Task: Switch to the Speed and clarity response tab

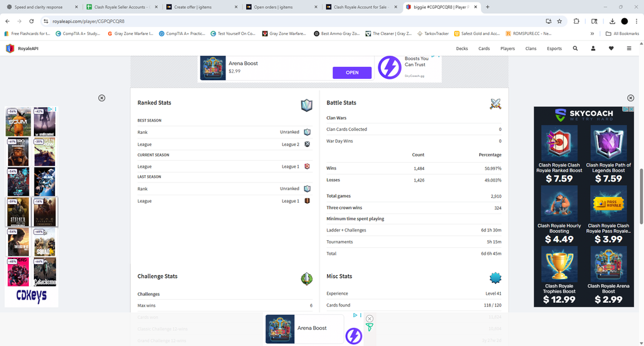Action: pos(42,7)
